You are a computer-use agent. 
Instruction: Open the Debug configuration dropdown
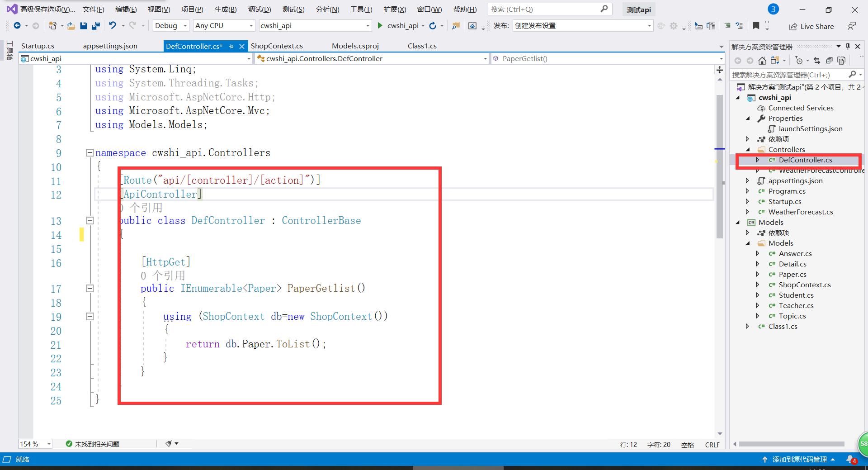pos(170,25)
